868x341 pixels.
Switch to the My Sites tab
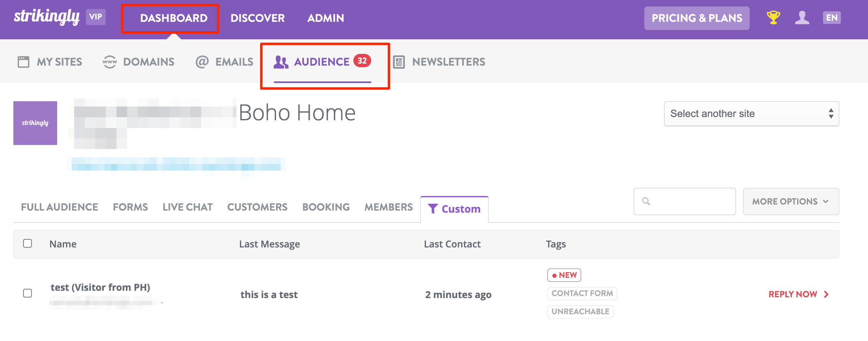point(50,62)
